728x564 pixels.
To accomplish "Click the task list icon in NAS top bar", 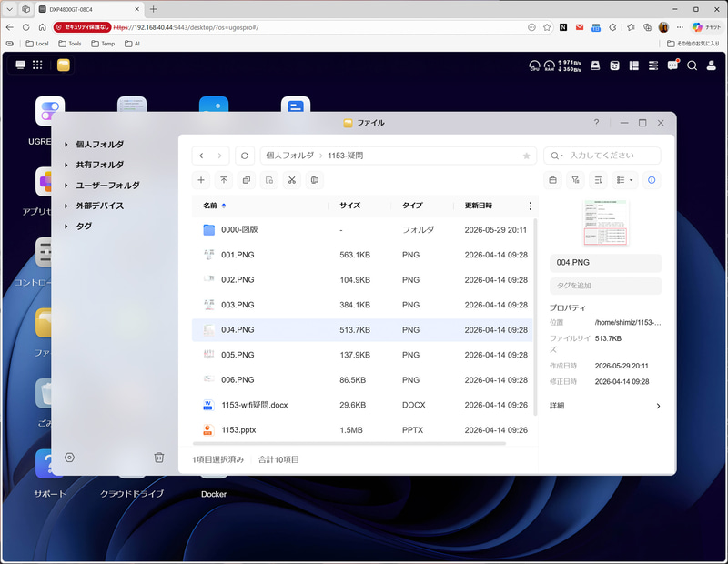I will tap(653, 65).
